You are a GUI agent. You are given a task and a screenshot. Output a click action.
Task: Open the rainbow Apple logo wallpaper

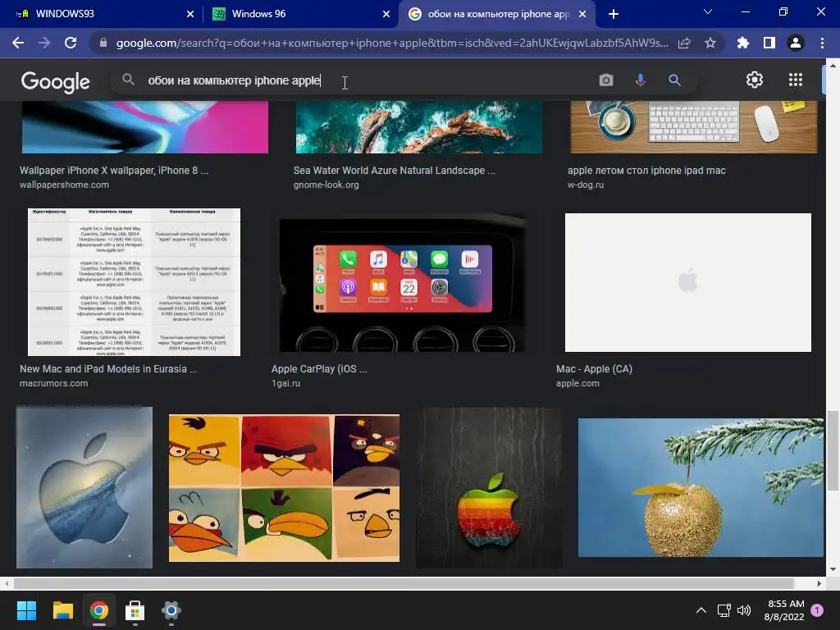(x=489, y=487)
